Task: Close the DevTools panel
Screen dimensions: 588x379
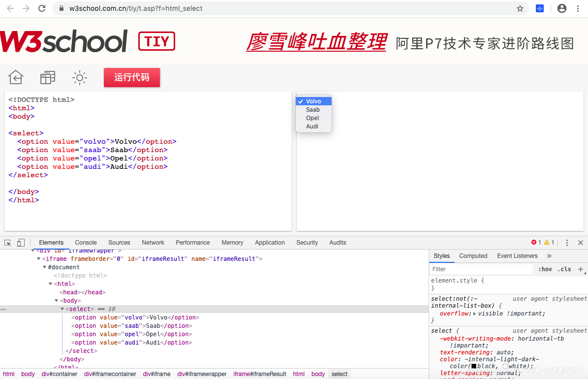Action: point(581,243)
